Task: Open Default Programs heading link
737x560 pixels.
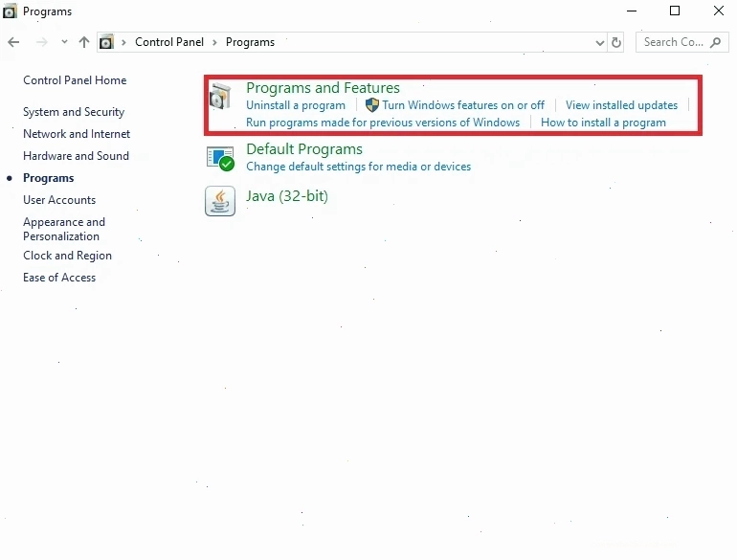Action: coord(304,149)
